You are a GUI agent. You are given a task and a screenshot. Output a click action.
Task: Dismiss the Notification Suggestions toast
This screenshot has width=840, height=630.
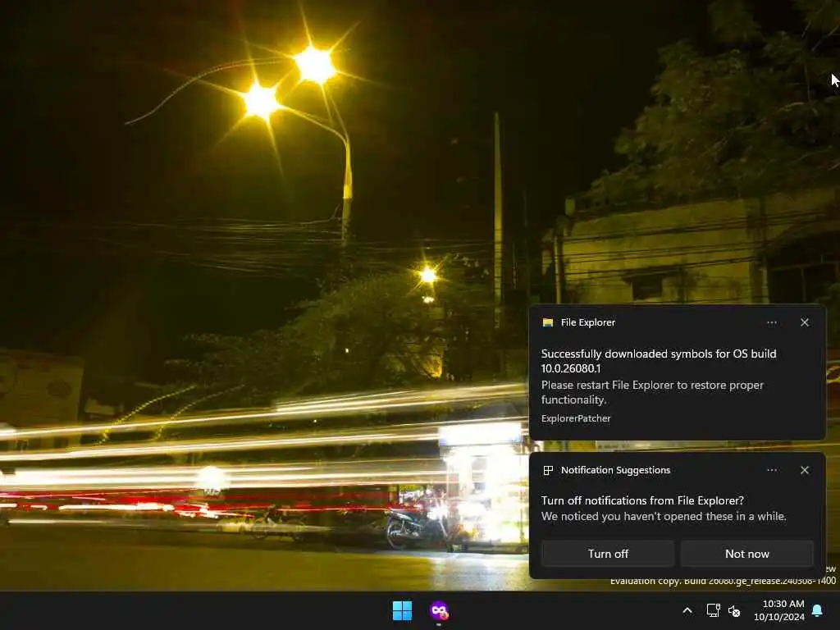804,470
